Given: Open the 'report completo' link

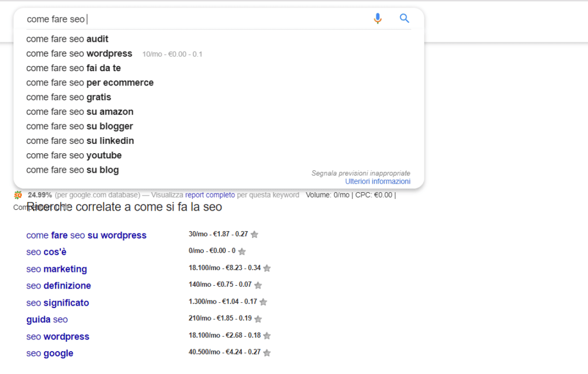Looking at the screenshot, I should tap(210, 195).
